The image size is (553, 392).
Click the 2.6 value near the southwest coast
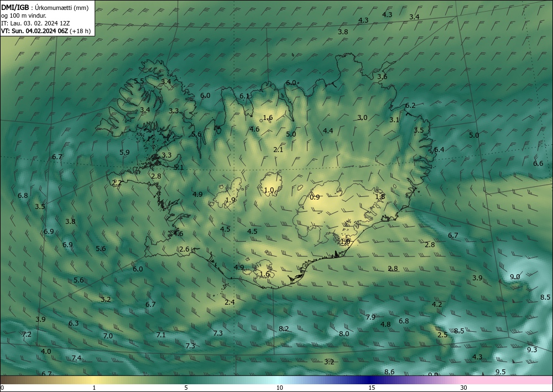(184, 249)
